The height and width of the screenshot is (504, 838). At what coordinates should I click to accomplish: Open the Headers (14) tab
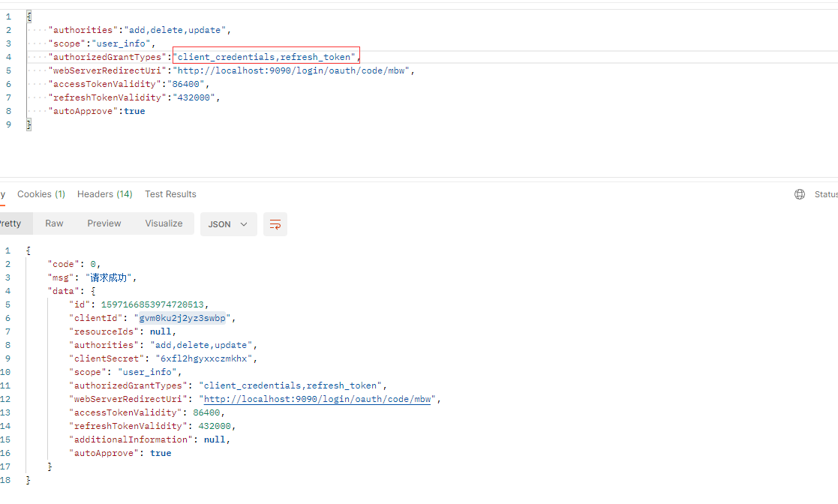point(105,194)
